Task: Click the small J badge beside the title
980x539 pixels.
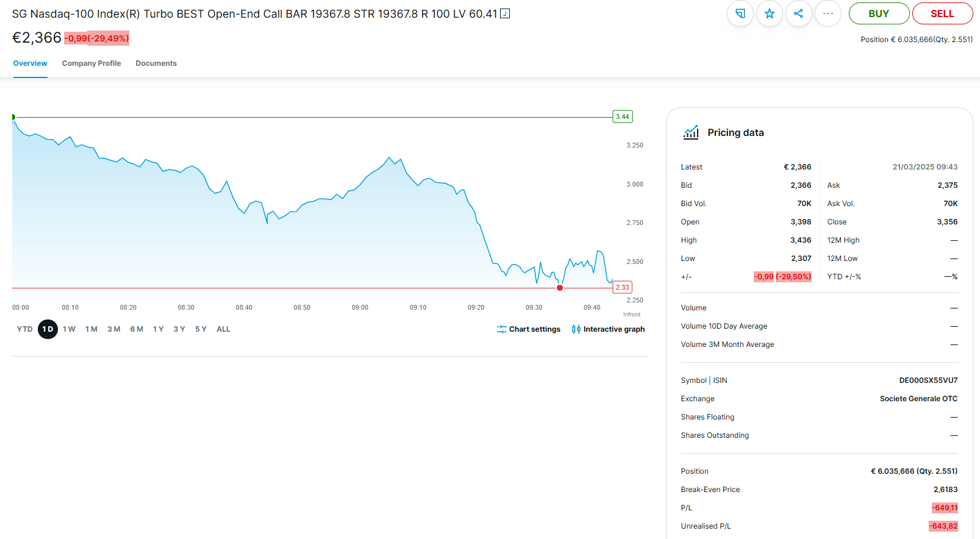Action: 505,13
